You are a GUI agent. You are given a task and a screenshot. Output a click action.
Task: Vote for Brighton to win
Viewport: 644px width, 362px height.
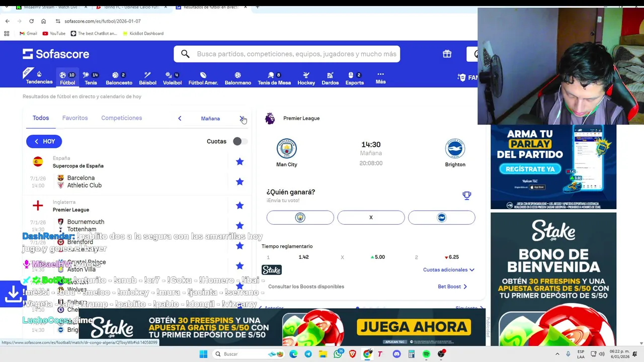[x=441, y=217]
